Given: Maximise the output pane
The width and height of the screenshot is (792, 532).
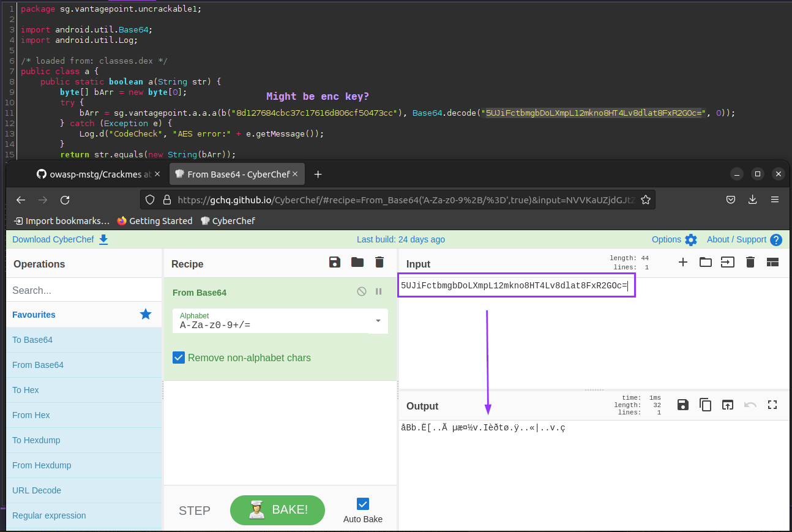Looking at the screenshot, I should 772,405.
